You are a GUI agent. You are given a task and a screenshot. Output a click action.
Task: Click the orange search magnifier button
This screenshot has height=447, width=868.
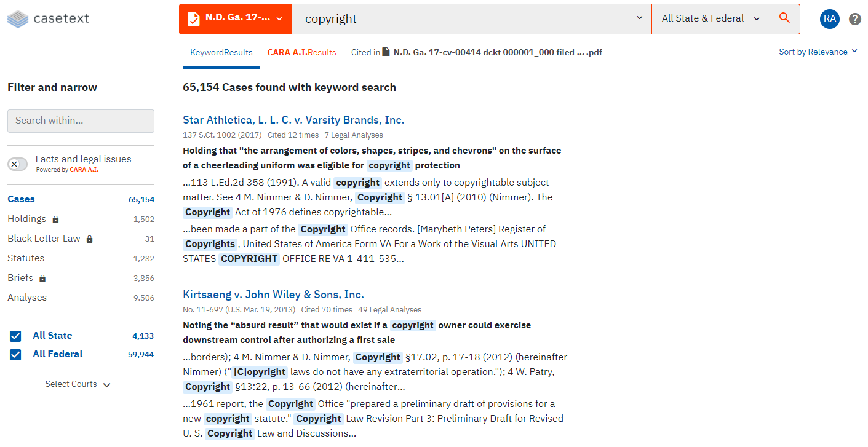784,18
